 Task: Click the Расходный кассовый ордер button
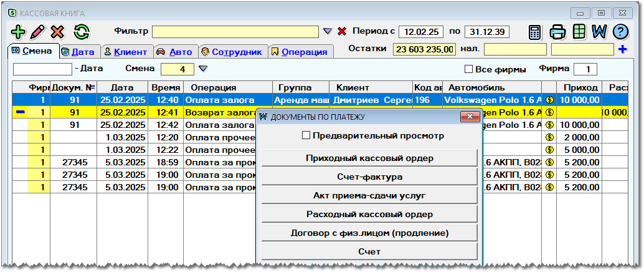point(369,215)
